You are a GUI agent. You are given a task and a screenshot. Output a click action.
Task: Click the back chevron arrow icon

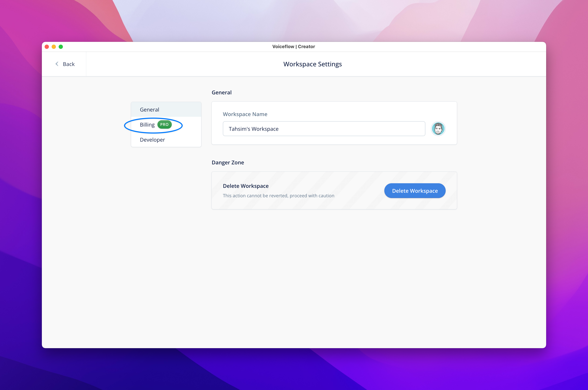pyautogui.click(x=57, y=64)
